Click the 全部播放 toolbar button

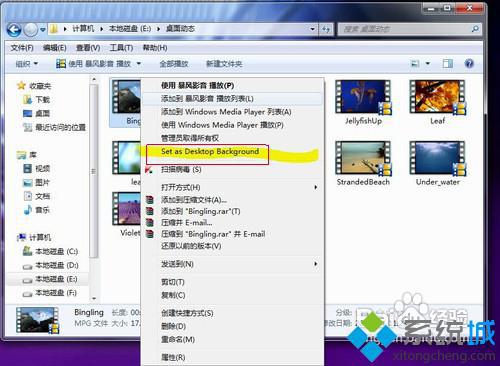point(174,64)
